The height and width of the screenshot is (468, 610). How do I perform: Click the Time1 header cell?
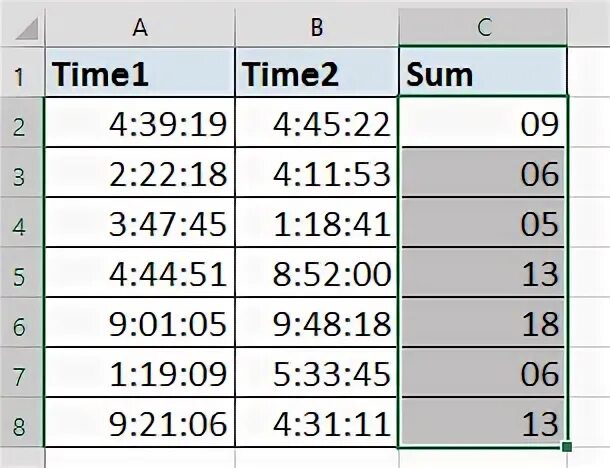coord(140,73)
